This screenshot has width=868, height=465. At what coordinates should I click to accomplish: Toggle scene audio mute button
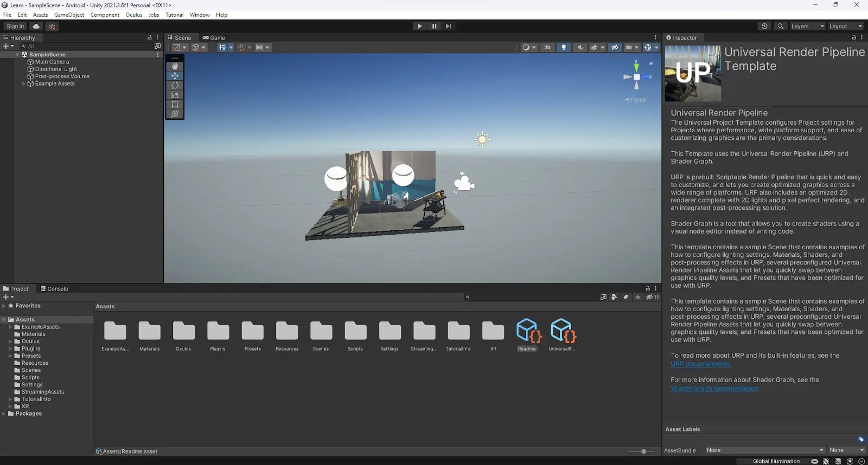pyautogui.click(x=580, y=47)
